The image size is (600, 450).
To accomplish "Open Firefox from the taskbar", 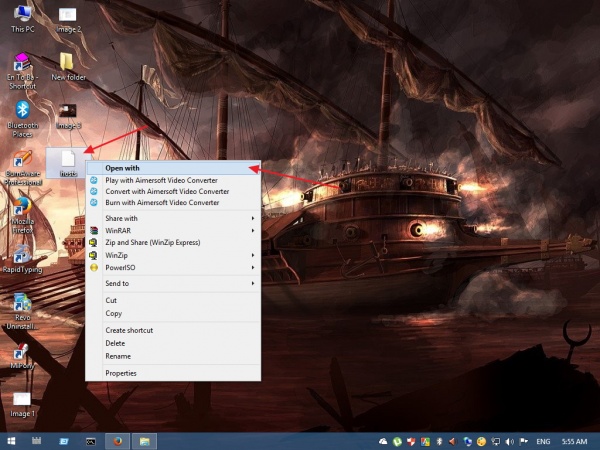I will pos(117,441).
